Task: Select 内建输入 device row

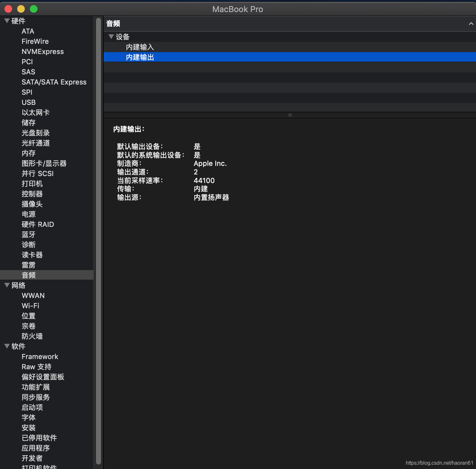Action: (x=289, y=47)
